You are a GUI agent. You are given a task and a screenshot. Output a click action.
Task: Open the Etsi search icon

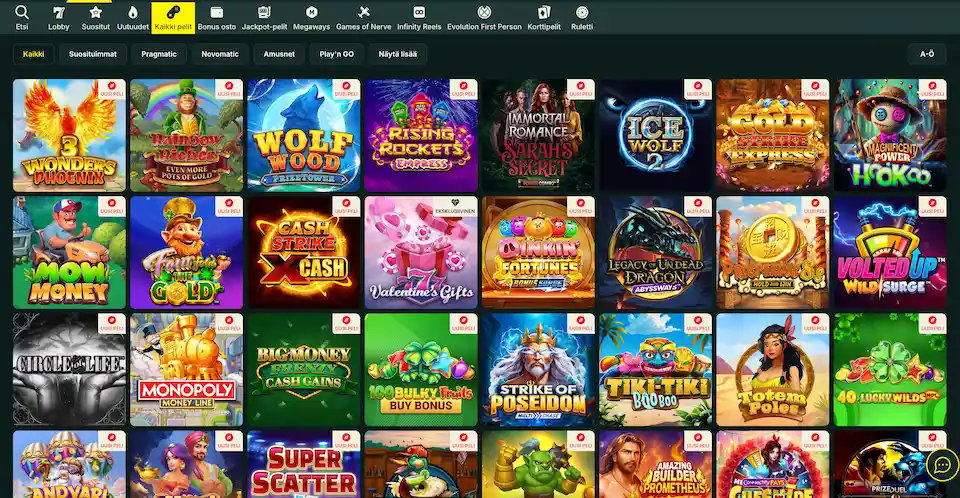pyautogui.click(x=21, y=12)
